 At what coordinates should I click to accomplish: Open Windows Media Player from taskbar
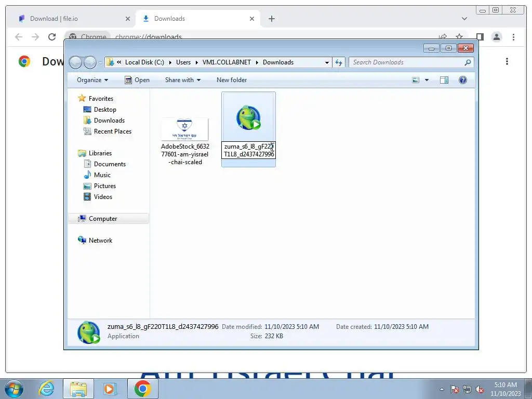coord(110,389)
